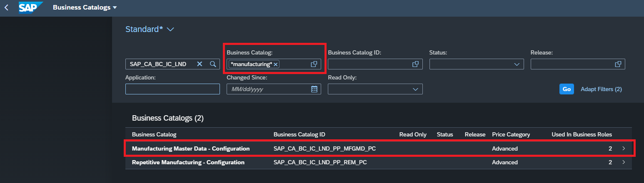
Task: Open Manufacturing Master Data - Configuration row
Action: click(379, 148)
